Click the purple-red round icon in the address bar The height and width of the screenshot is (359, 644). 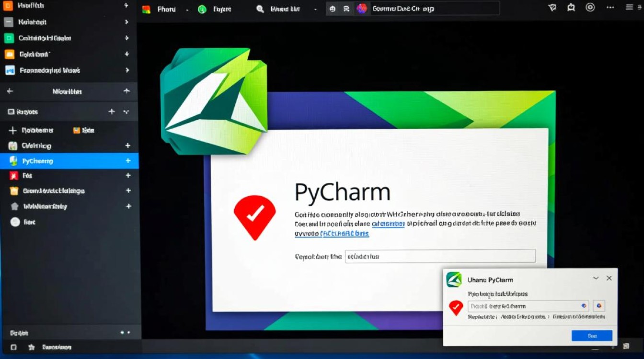(362, 9)
